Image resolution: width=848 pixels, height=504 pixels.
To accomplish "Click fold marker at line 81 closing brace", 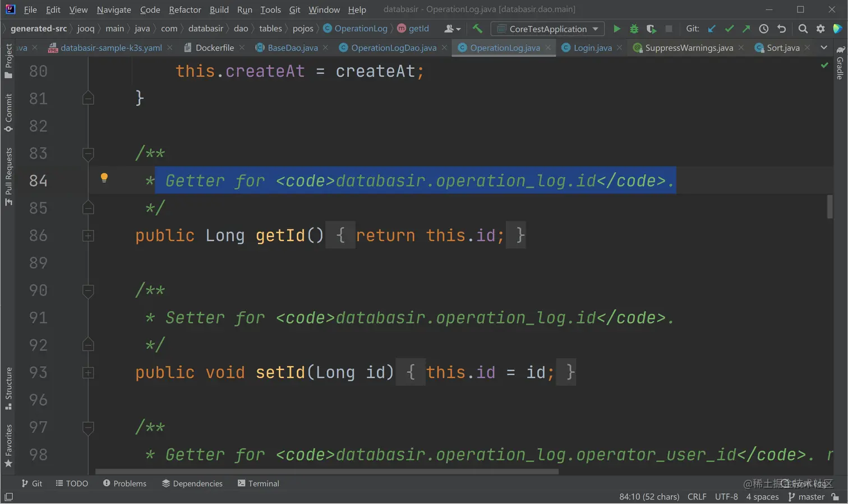I will (x=88, y=98).
